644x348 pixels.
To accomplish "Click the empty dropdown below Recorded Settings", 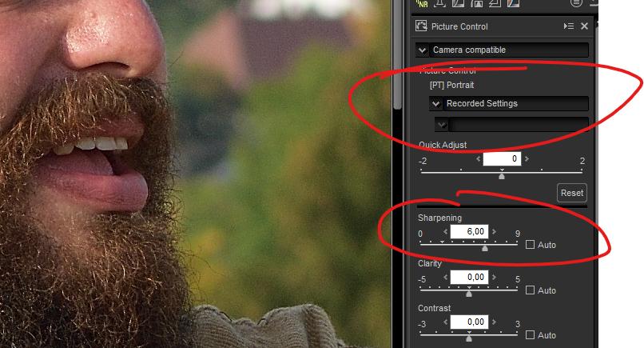I will [x=511, y=124].
